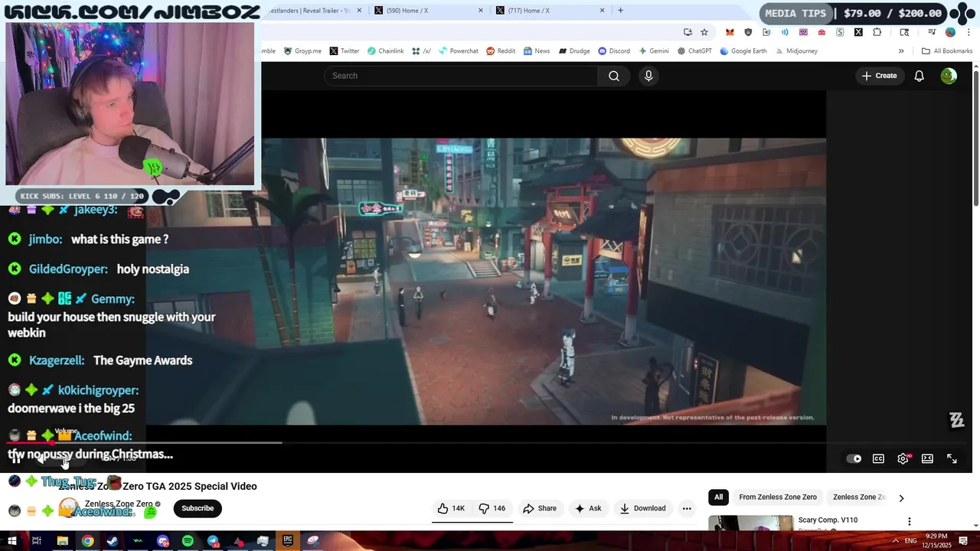This screenshot has width=980, height=551.
Task: Open YouTube notifications bell
Action: pos(919,76)
